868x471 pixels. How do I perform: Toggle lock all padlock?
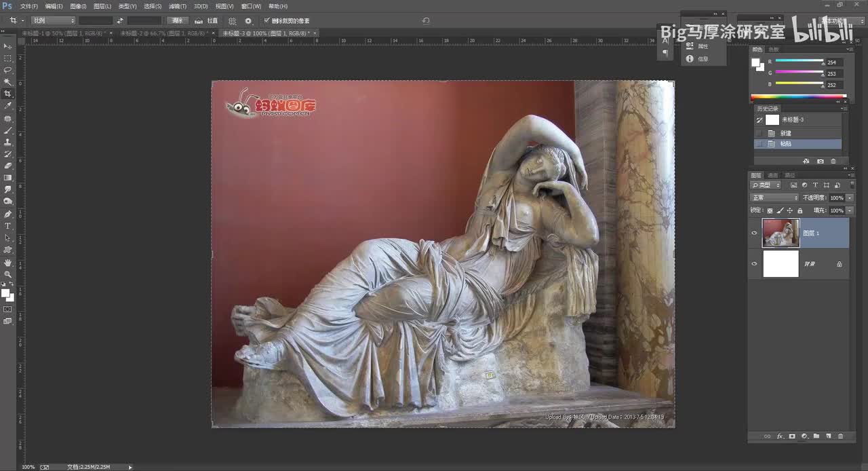(800, 210)
